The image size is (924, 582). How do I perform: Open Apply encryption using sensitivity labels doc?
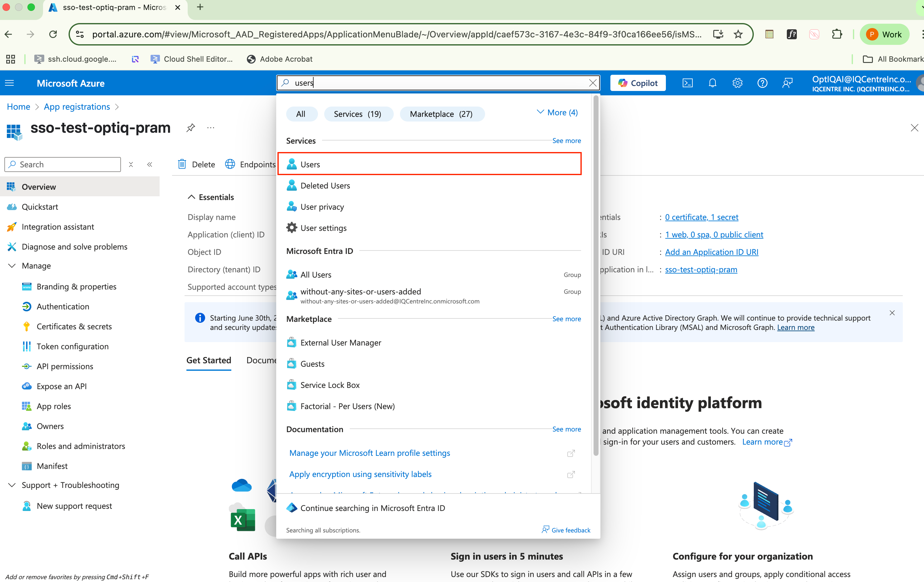360,475
